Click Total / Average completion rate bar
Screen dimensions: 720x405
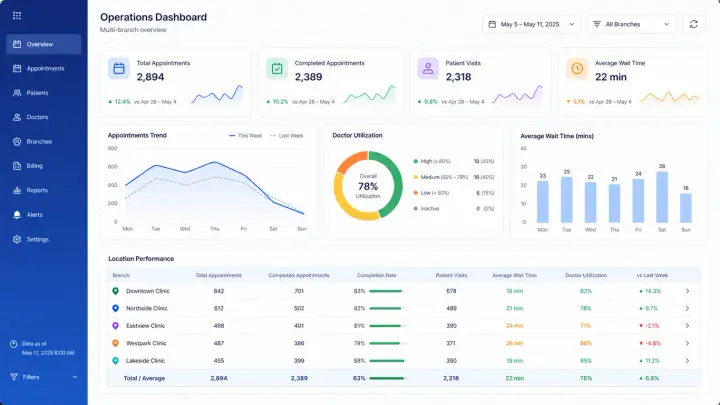[388, 378]
